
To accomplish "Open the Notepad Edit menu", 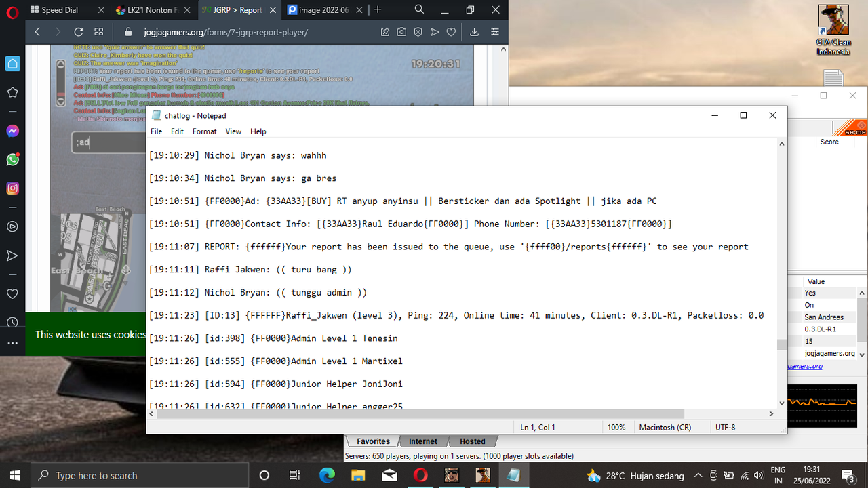I will pos(177,131).
